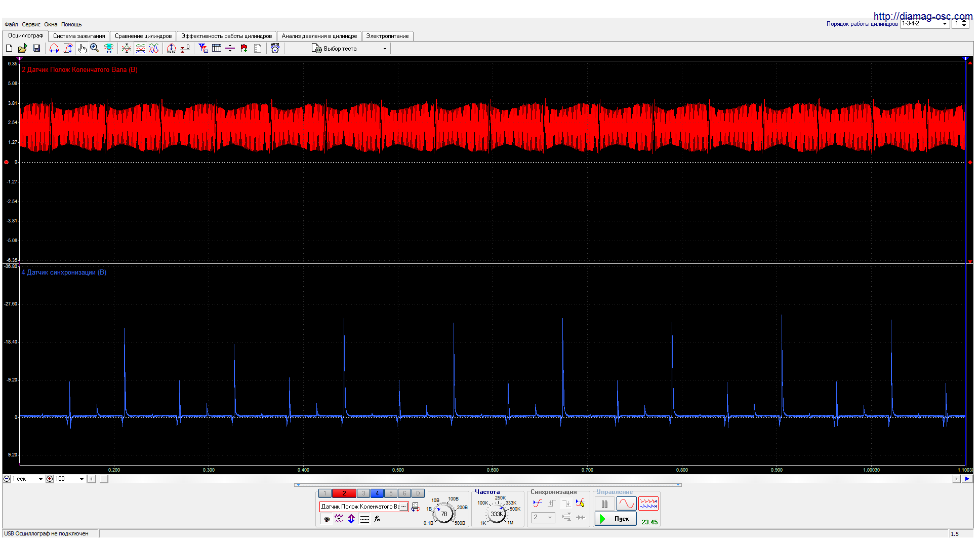Open the checklist report icon
Image resolution: width=980 pixels, height=540 pixels.
click(x=258, y=48)
